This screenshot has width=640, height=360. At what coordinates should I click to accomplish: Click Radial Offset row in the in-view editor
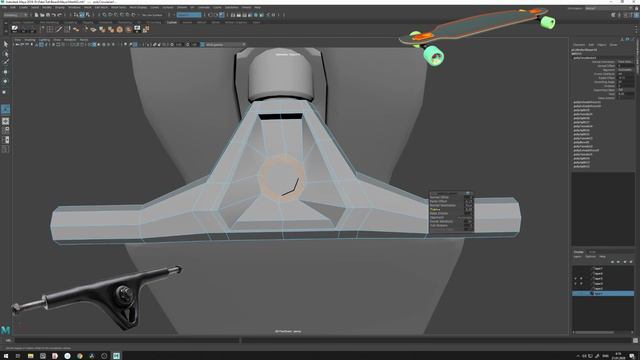pyautogui.click(x=451, y=201)
